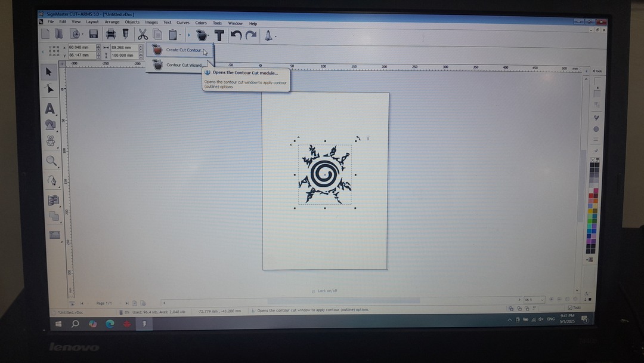644x363 pixels.
Task: Open the Objects menu
Action: pyautogui.click(x=132, y=22)
